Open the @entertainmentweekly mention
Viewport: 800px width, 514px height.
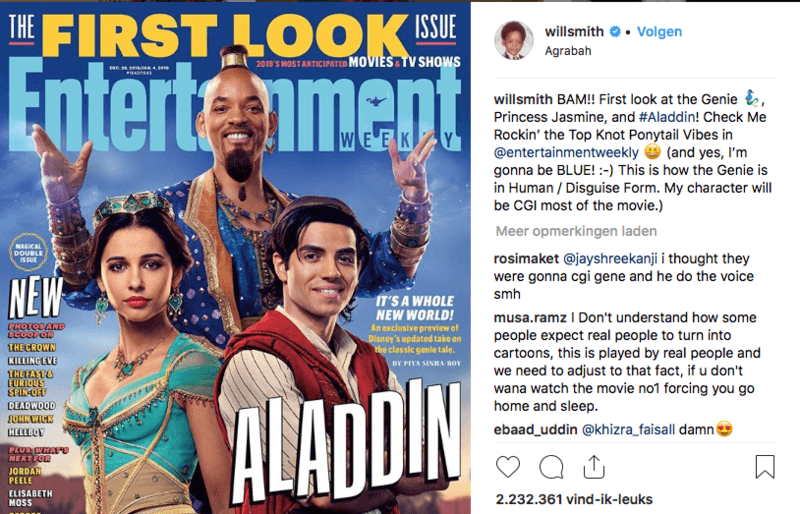(x=566, y=153)
